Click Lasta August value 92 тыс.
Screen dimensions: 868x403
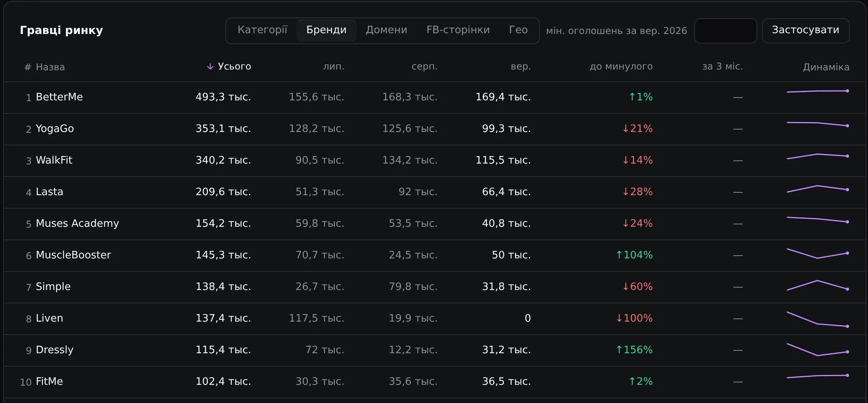[x=418, y=192]
